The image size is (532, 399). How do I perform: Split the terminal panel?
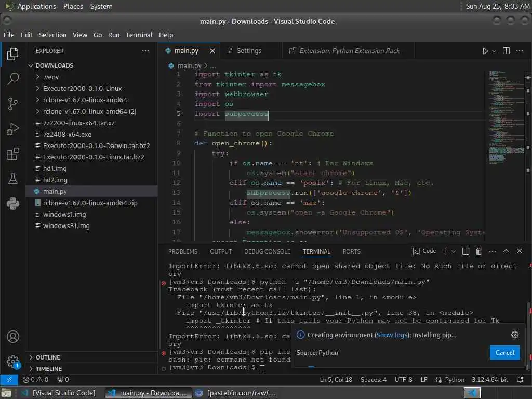465,251
